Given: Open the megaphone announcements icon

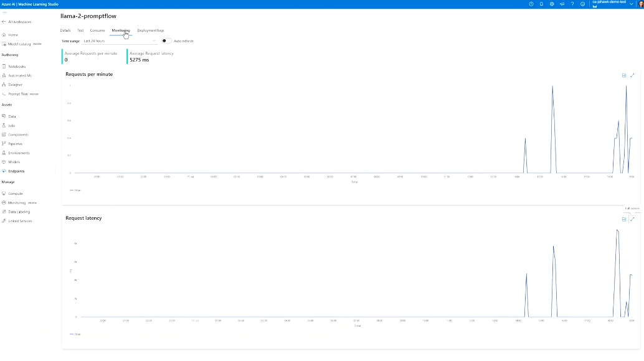Looking at the screenshot, I should [562, 4].
